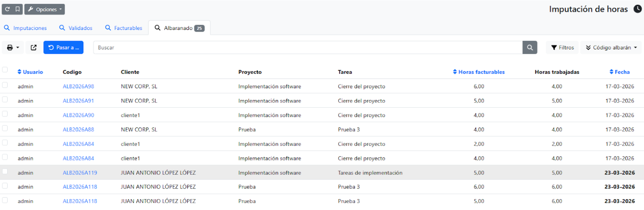Open Código albarán sort dropdown

pyautogui.click(x=611, y=47)
